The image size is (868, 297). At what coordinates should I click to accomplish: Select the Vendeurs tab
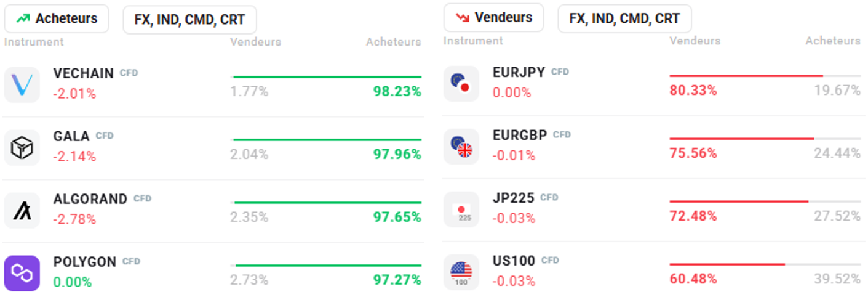click(493, 17)
